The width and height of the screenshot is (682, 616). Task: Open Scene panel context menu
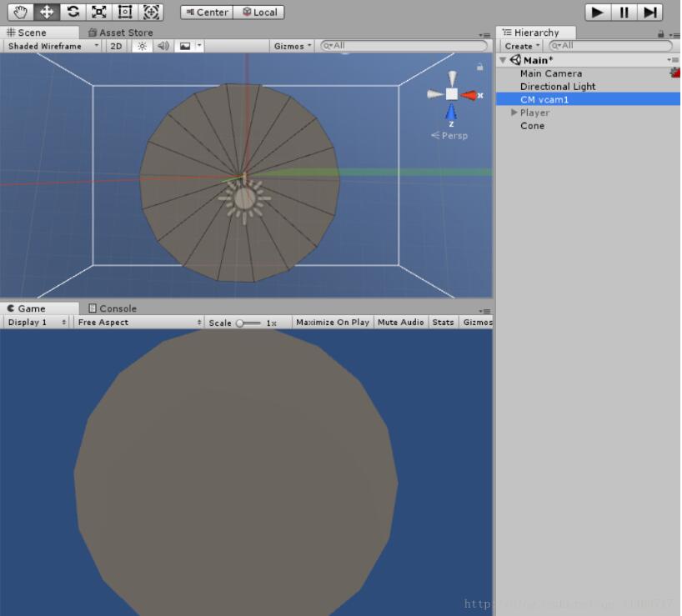[484, 35]
